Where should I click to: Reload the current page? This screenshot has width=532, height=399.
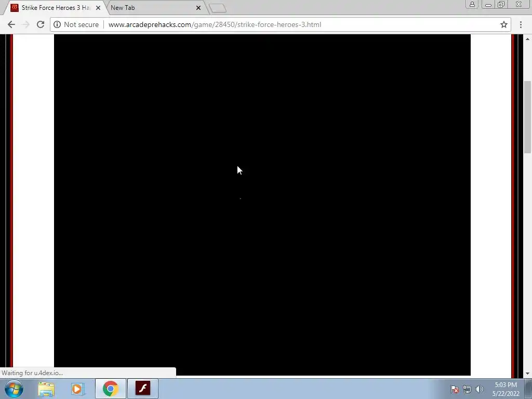point(41,24)
